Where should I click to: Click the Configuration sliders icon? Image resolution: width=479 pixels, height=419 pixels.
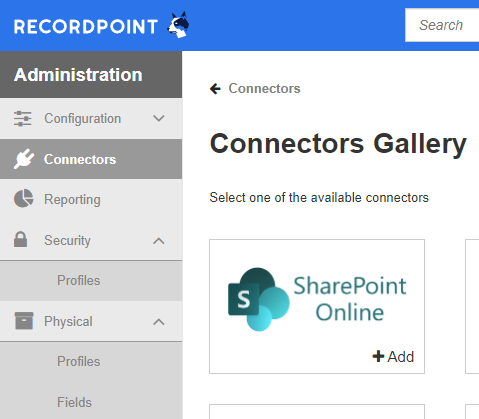(23, 119)
